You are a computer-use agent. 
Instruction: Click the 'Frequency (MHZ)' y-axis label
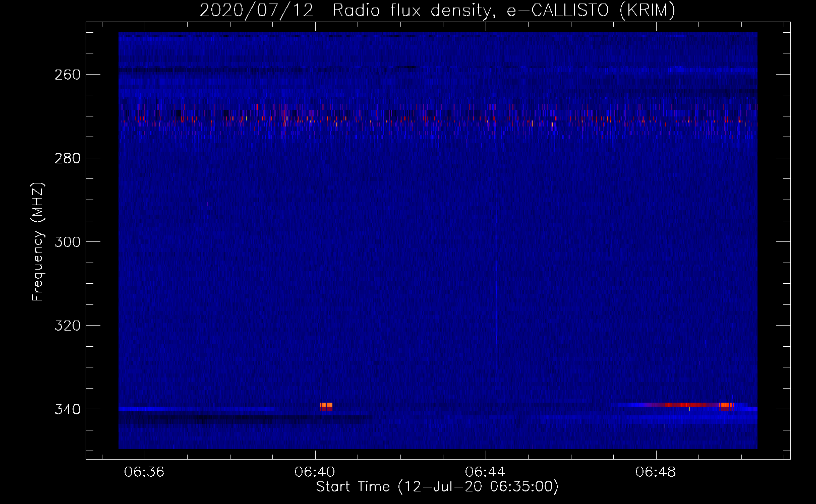[x=38, y=242]
